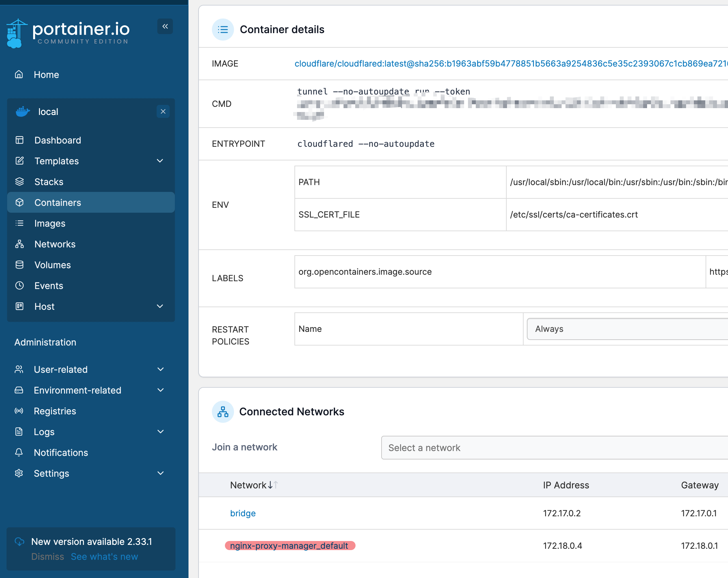Screen dimensions: 728x578
Task: Click the Networks topology icon in sidebar
Action: coord(19,244)
